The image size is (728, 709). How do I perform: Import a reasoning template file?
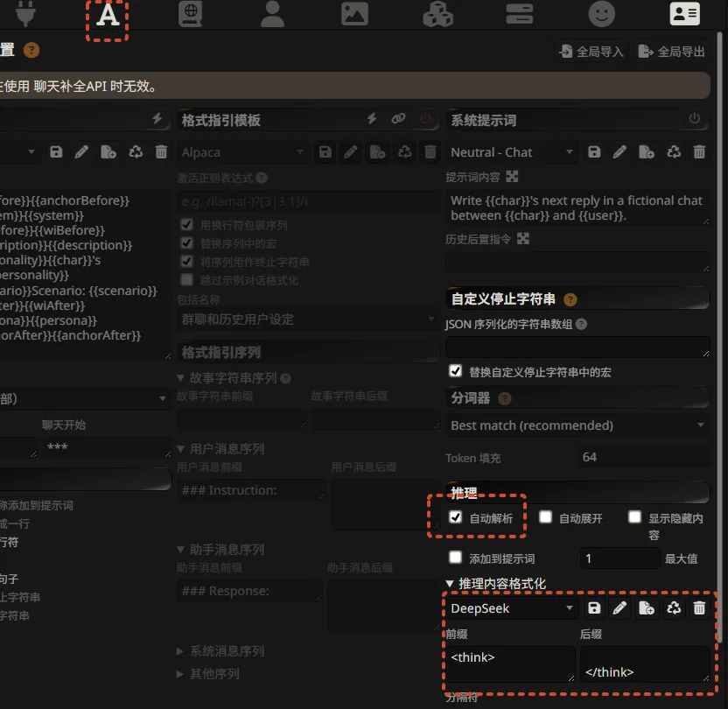pos(647,608)
